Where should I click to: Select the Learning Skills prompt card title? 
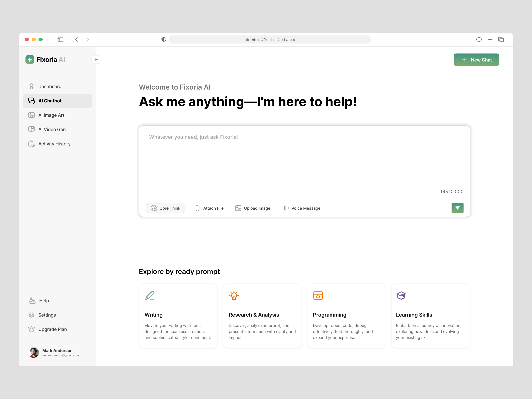point(414,315)
